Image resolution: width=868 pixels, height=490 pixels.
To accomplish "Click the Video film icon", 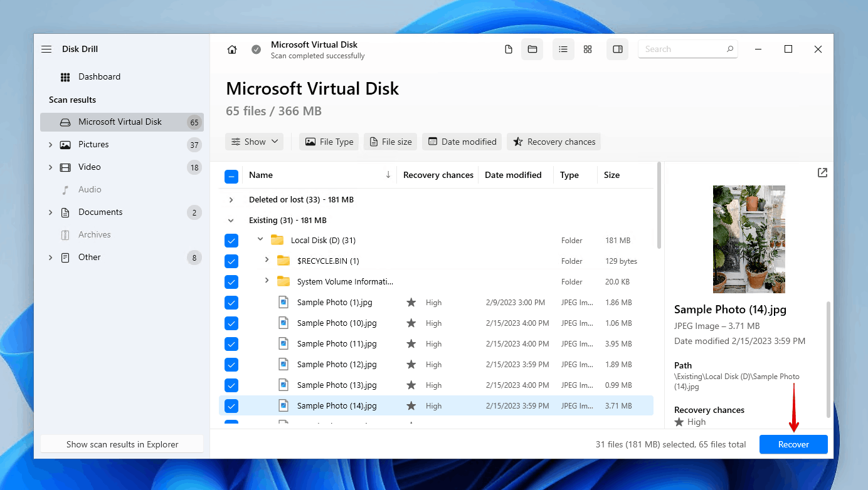I will tap(65, 167).
